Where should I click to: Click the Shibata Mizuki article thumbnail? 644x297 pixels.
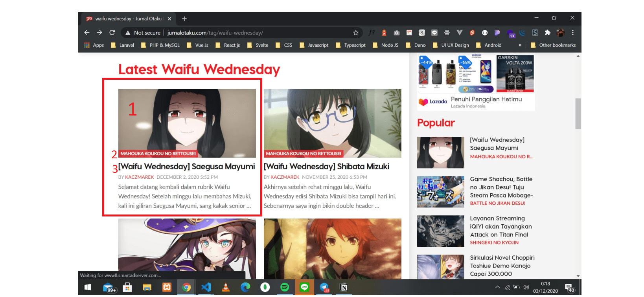tap(332, 123)
